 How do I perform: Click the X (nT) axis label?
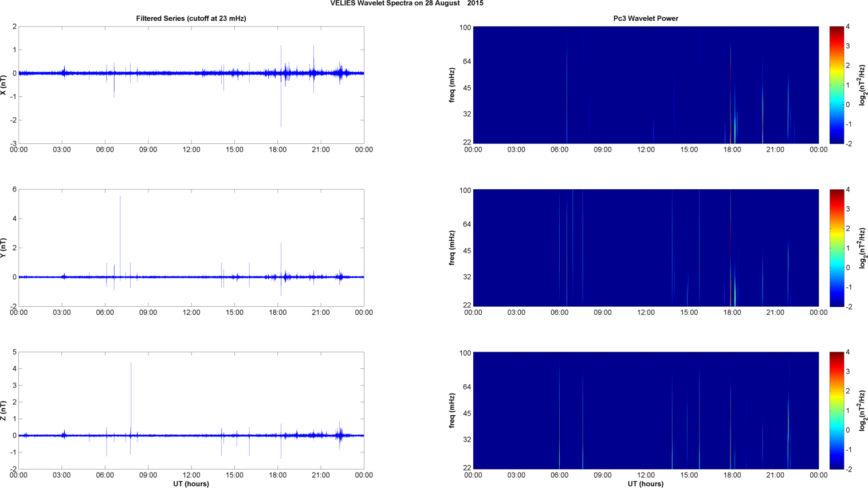4,85
